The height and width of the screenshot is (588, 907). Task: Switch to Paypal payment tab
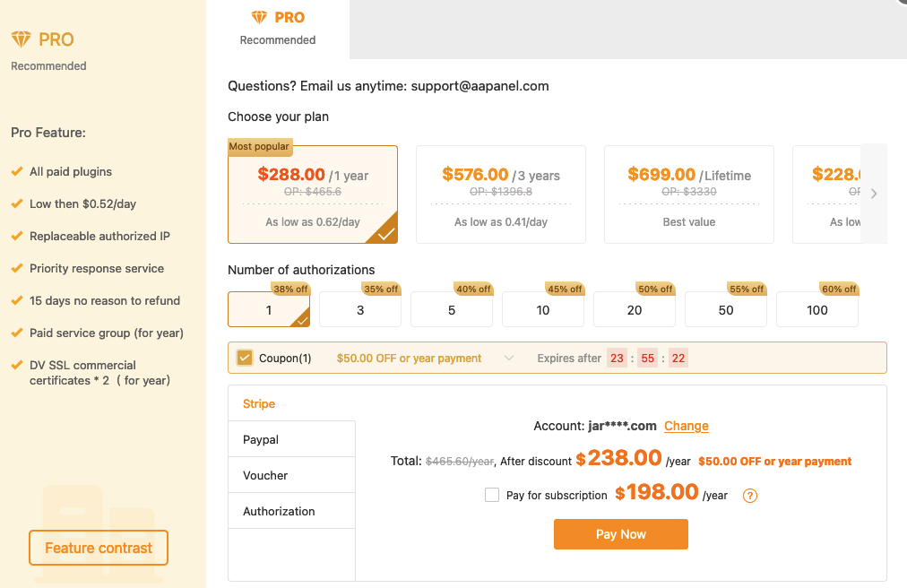coord(261,439)
